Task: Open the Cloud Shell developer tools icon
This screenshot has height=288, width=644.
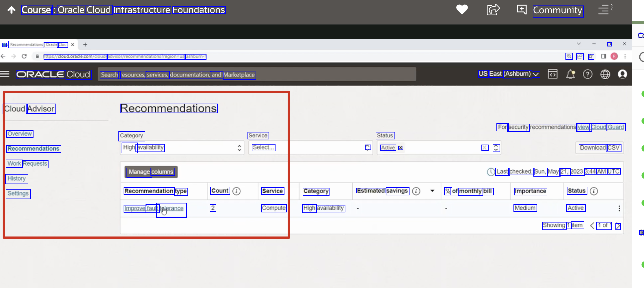Action: pyautogui.click(x=552, y=74)
